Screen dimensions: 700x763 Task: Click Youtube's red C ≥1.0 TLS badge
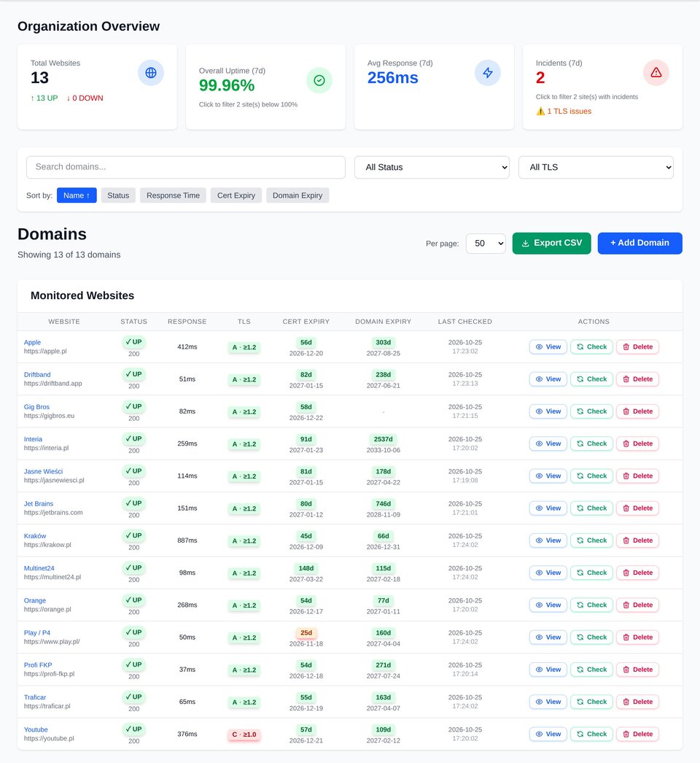click(x=244, y=735)
